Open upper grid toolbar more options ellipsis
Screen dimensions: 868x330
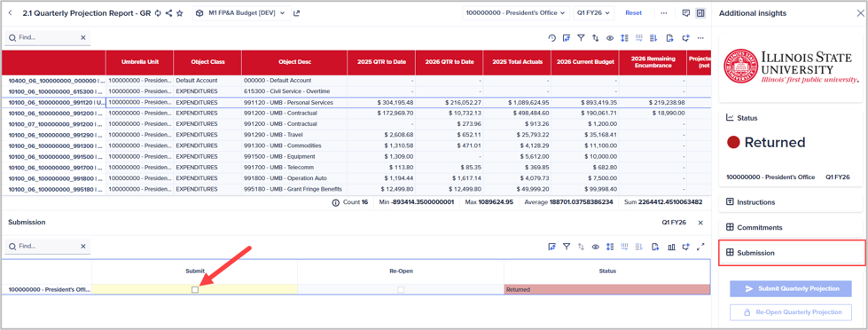700,37
